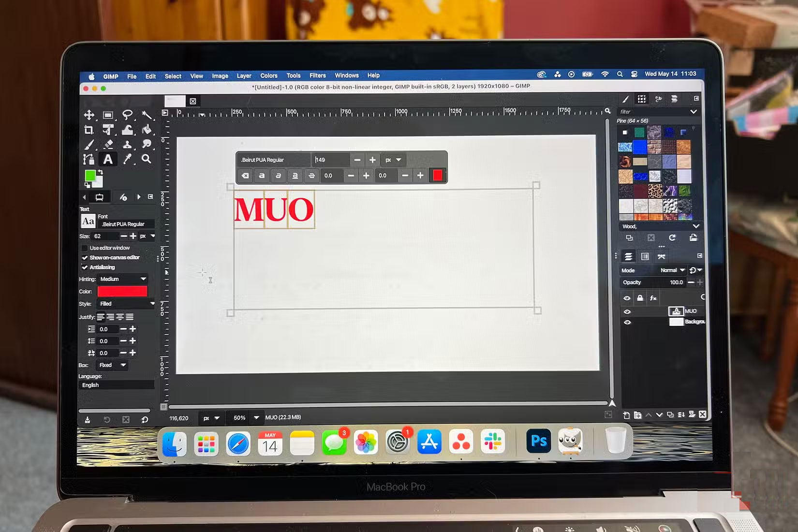The image size is (798, 532).
Task: Select the Paintbrush tool
Action: pyautogui.click(x=89, y=144)
